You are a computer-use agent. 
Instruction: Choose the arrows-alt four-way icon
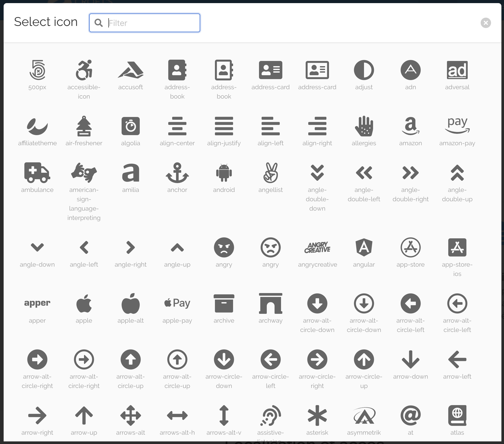pos(130,415)
